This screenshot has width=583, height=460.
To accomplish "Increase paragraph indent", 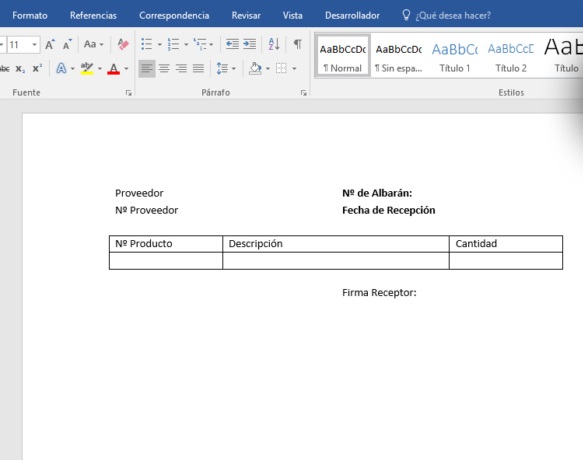I will 249,44.
